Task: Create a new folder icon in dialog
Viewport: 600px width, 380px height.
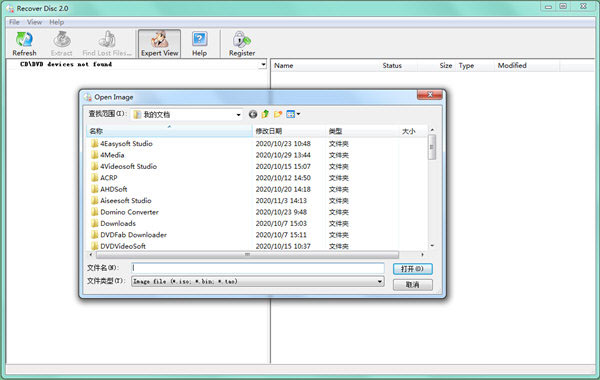Action: click(278, 114)
